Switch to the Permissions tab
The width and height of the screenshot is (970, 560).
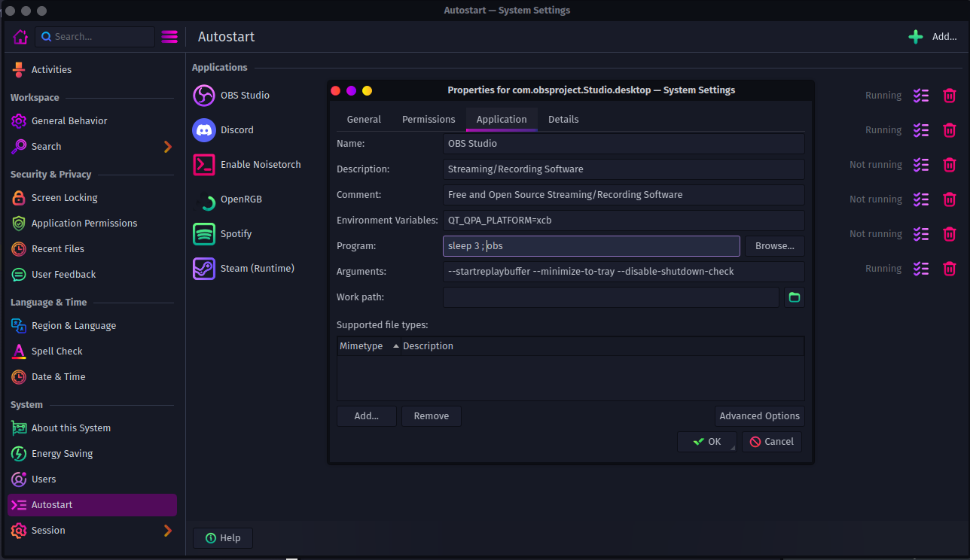click(429, 120)
